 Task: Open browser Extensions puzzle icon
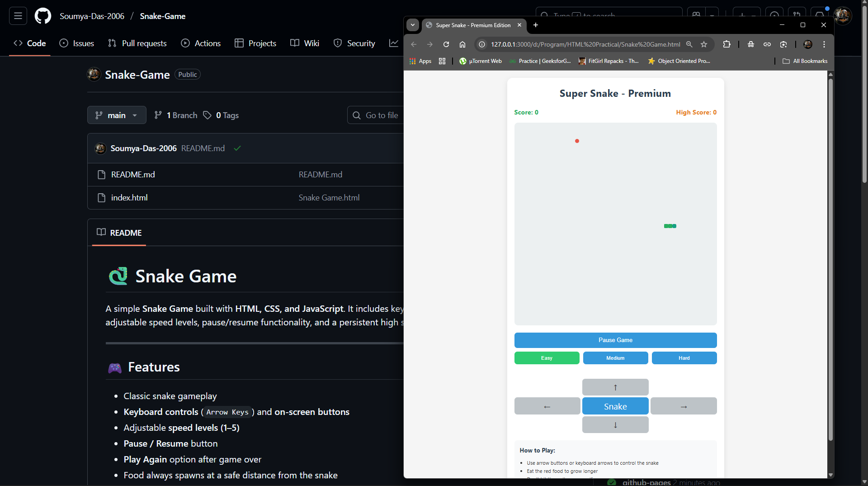(x=726, y=44)
